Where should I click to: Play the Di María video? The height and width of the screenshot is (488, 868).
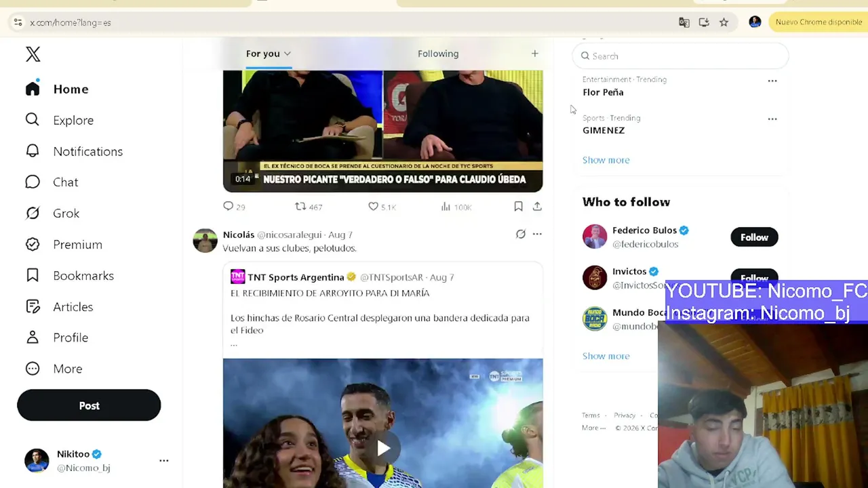383,448
